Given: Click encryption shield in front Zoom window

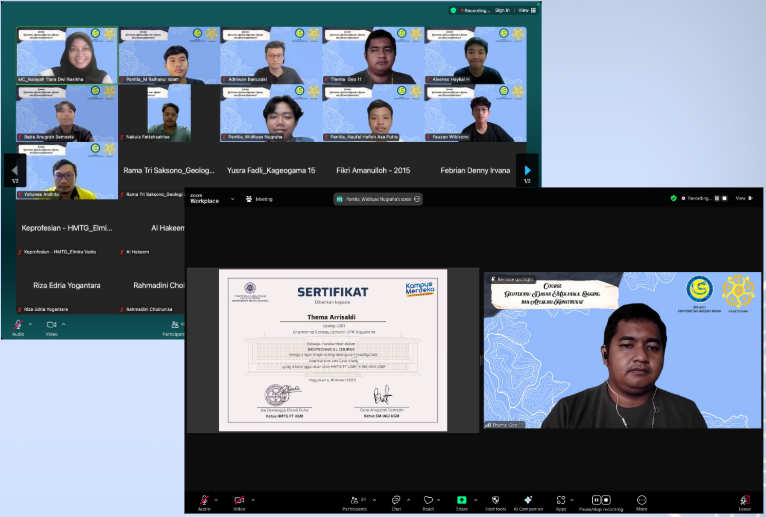Looking at the screenshot, I should click(x=674, y=198).
